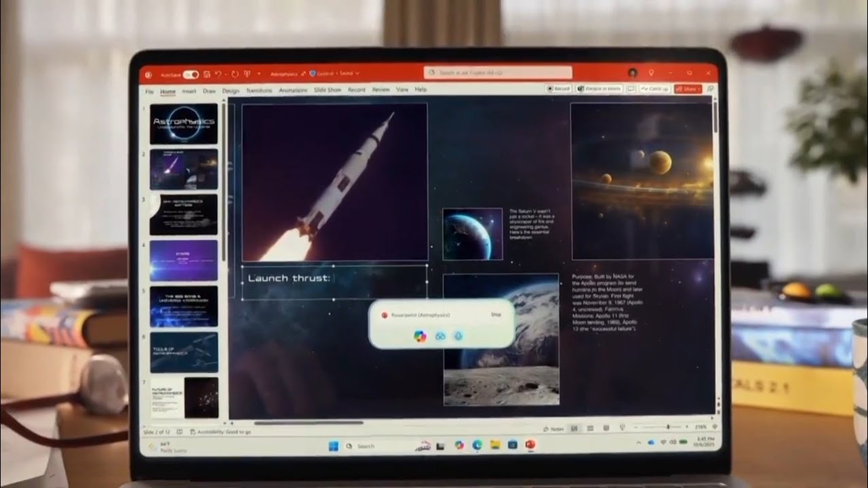Select slide 1 Astrophysics thumbnail
The width and height of the screenshot is (868, 488).
pyautogui.click(x=184, y=123)
